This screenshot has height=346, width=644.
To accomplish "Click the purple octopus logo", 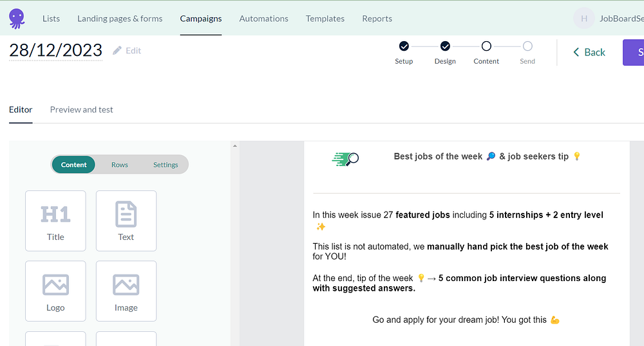I will (17, 19).
